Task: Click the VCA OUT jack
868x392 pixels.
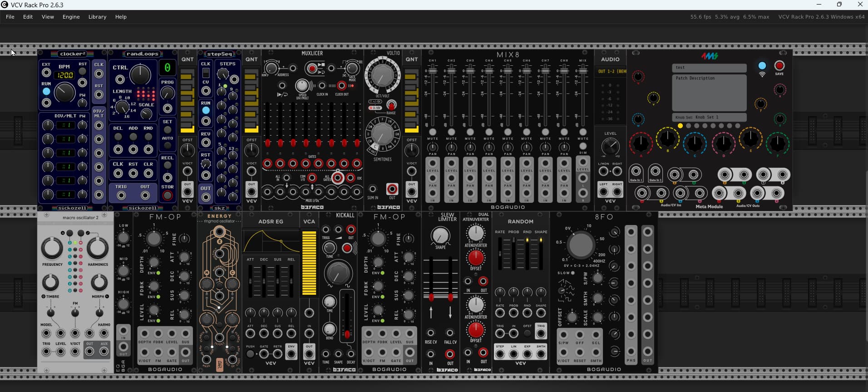Action: coord(309,354)
